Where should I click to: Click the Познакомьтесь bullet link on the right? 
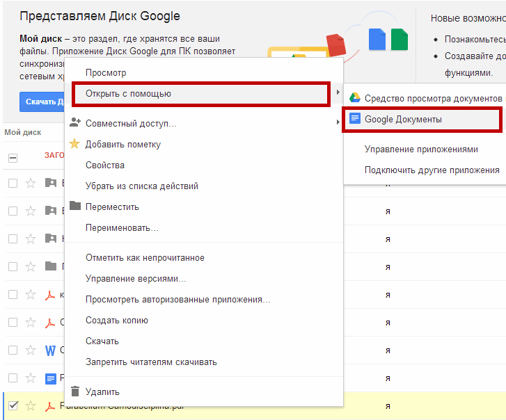click(x=475, y=40)
